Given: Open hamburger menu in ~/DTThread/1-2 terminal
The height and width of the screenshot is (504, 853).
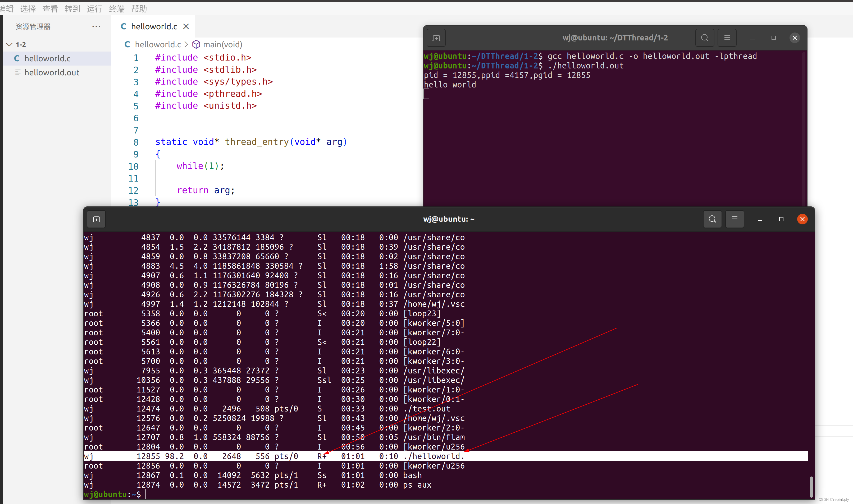Looking at the screenshot, I should (727, 38).
